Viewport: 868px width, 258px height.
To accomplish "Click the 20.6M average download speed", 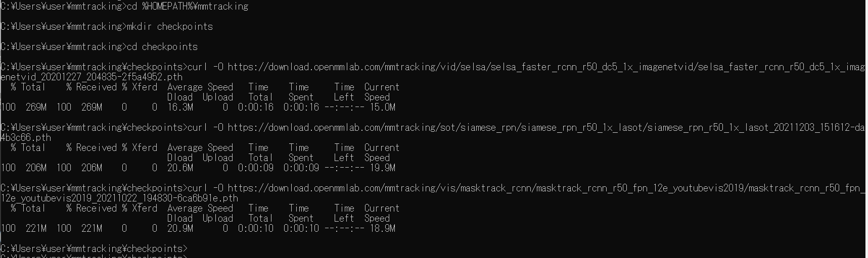I will pos(180,168).
